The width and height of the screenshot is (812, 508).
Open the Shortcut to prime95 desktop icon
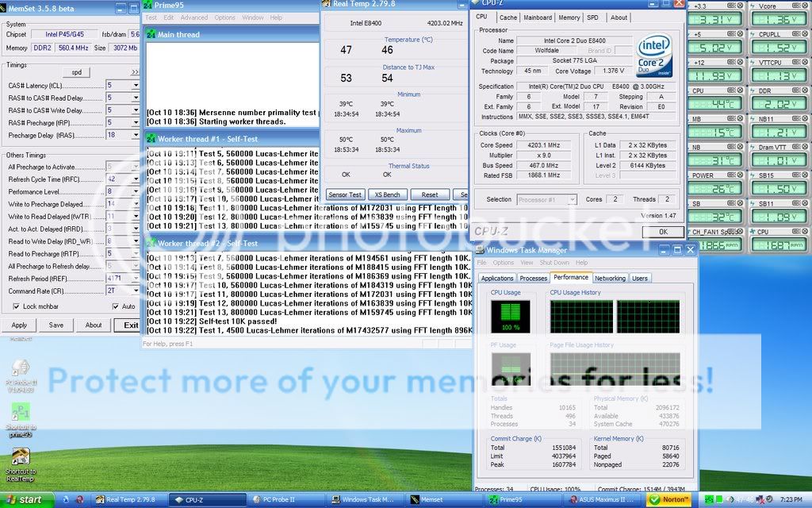pyautogui.click(x=21, y=421)
